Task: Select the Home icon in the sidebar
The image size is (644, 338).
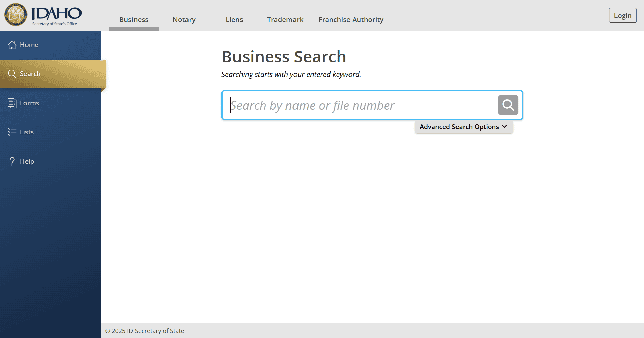Action: tap(12, 44)
